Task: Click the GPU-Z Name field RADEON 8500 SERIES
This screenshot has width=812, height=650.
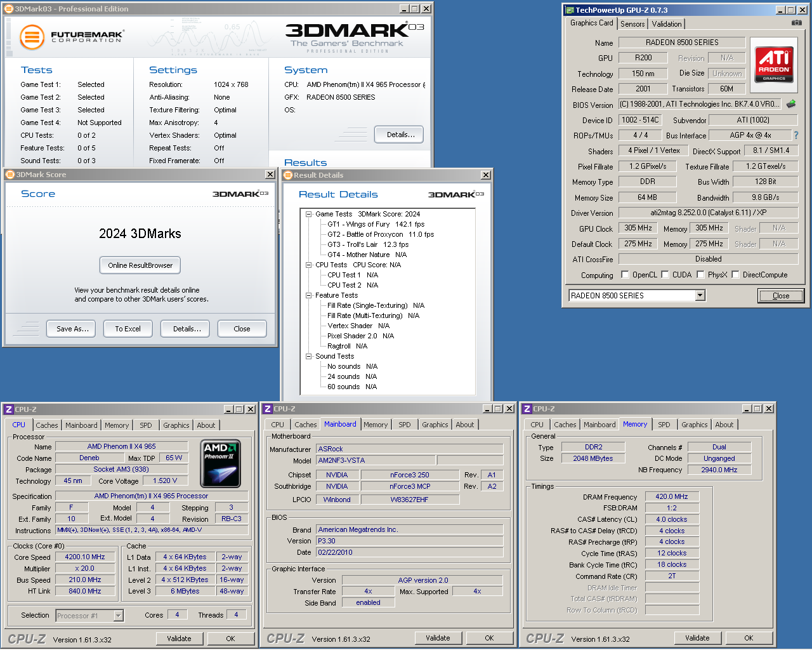Action: 682,43
